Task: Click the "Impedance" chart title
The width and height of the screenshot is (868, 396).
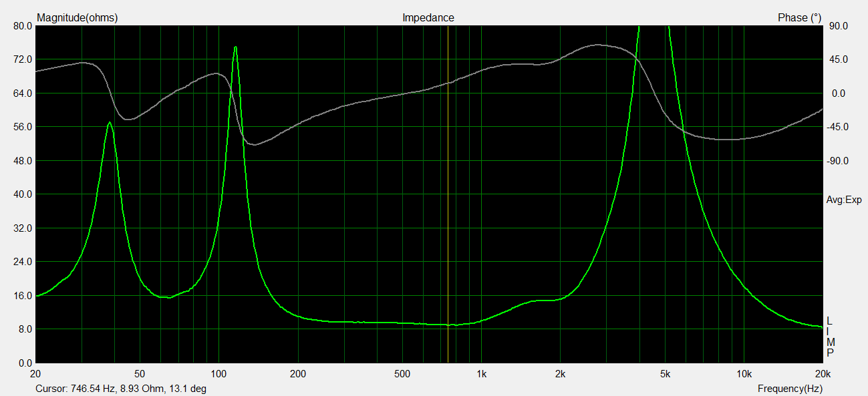Action: tap(428, 18)
